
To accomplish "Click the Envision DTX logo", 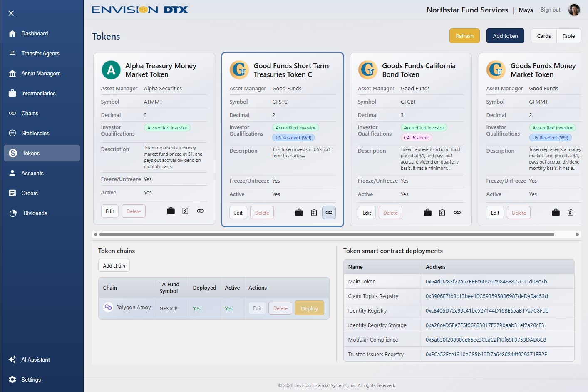I will click(x=139, y=10).
